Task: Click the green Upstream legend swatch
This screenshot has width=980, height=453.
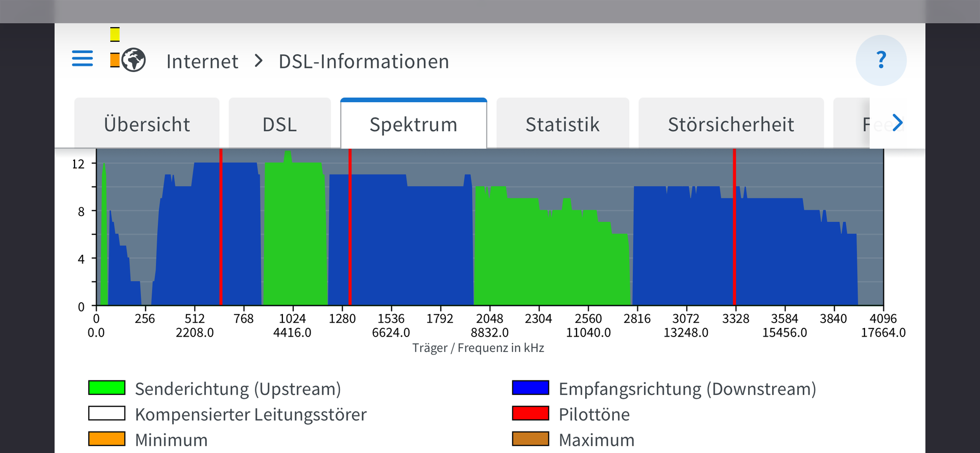Action: [107, 388]
